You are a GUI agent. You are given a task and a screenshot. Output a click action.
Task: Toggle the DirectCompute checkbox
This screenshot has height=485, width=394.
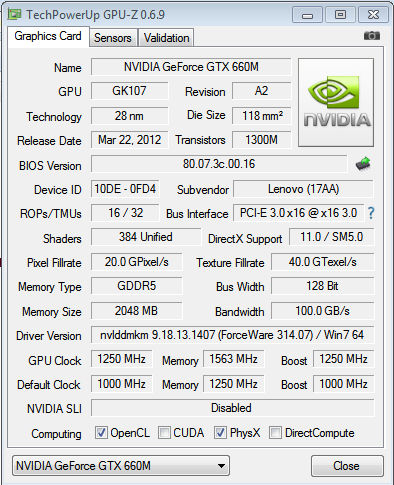coord(275,433)
